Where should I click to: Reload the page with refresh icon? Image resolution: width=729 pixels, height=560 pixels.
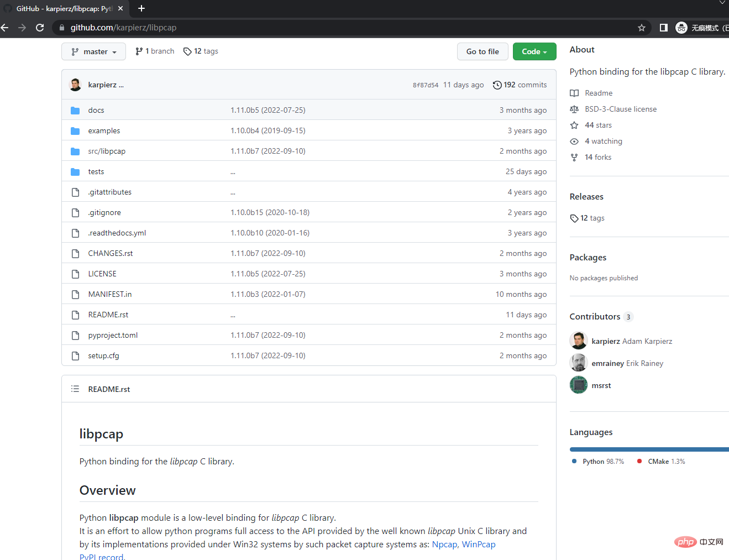(40, 28)
